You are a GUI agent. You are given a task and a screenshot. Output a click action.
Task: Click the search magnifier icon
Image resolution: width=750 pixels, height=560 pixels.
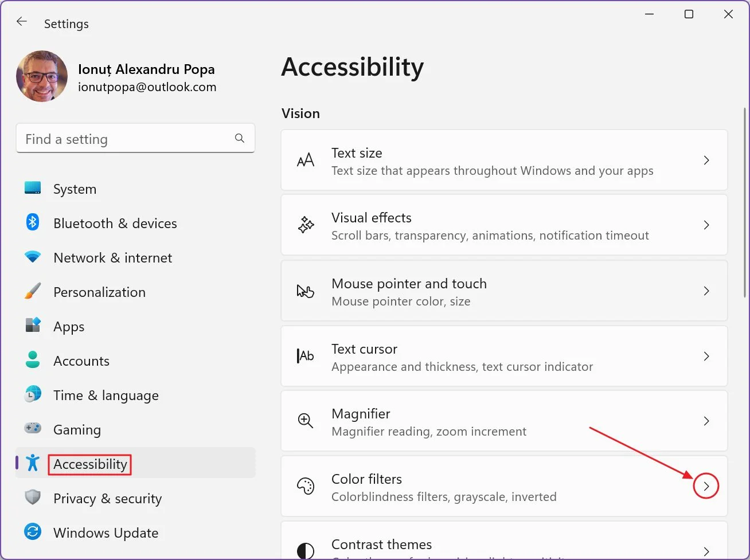pos(240,138)
